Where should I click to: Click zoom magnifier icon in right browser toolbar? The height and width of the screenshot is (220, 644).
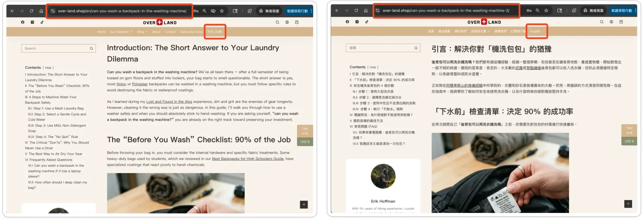click(538, 10)
